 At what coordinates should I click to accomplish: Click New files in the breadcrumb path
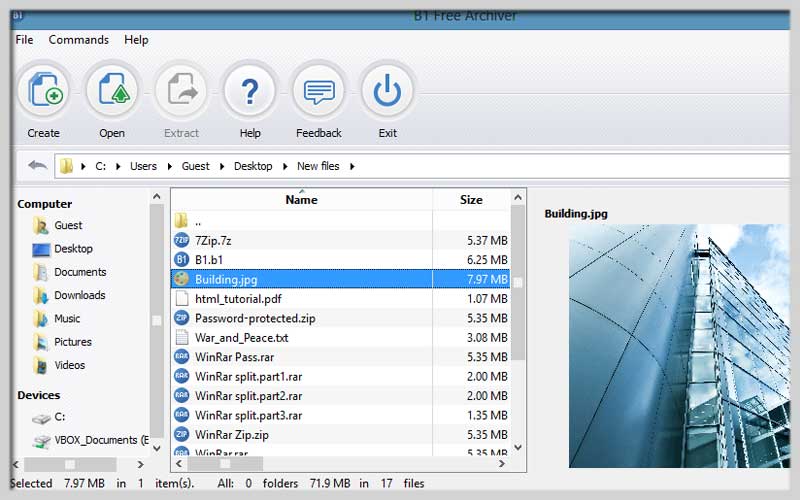(x=318, y=166)
